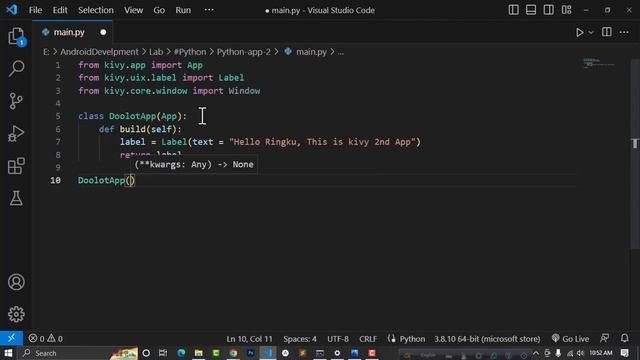Expand the run options dropdown arrow
Viewport: 640px width, 360px height.
pos(591,32)
